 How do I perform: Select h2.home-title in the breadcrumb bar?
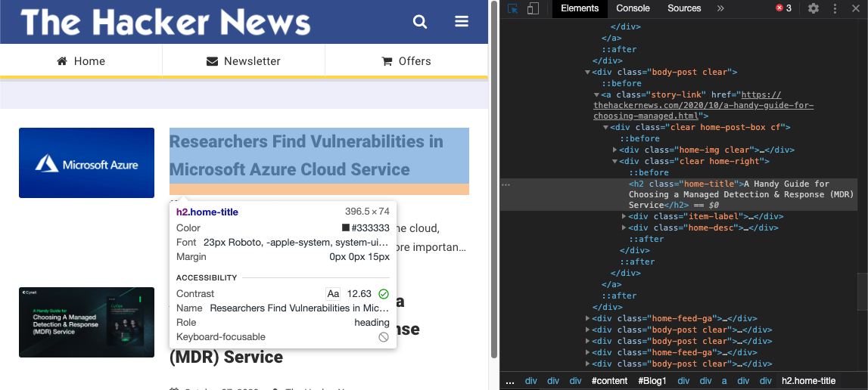pos(808,381)
